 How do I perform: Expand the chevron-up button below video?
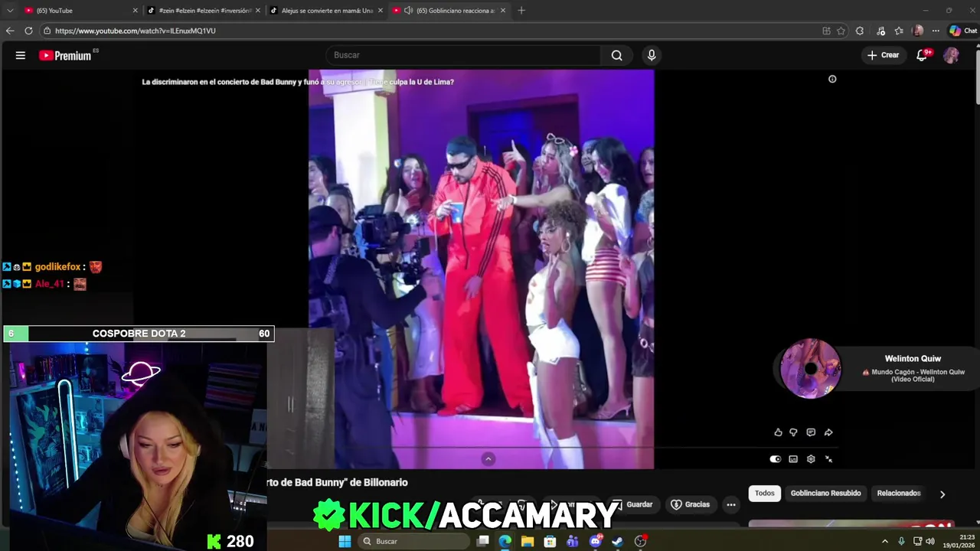tap(488, 459)
